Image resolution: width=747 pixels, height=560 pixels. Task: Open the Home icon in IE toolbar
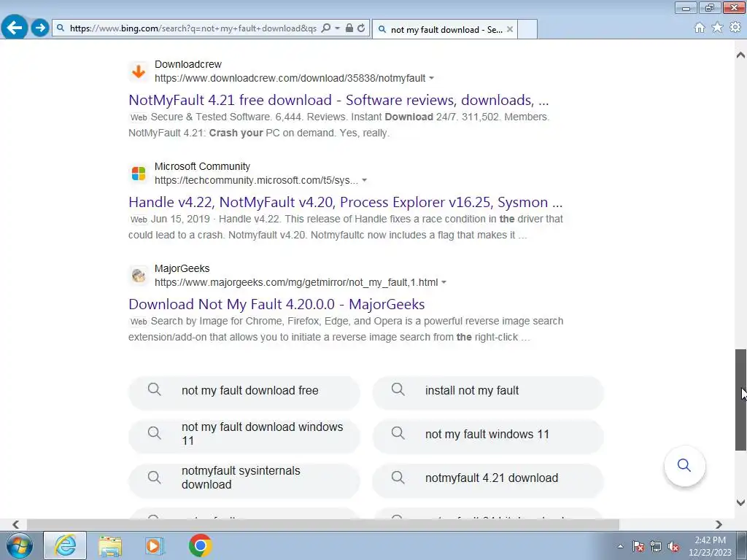700,28
